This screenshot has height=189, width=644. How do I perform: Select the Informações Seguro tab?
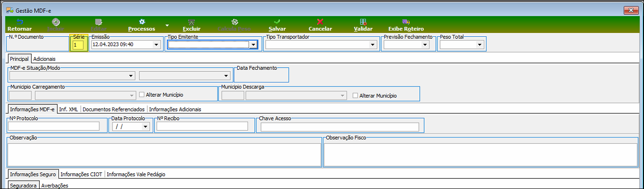(x=33, y=174)
